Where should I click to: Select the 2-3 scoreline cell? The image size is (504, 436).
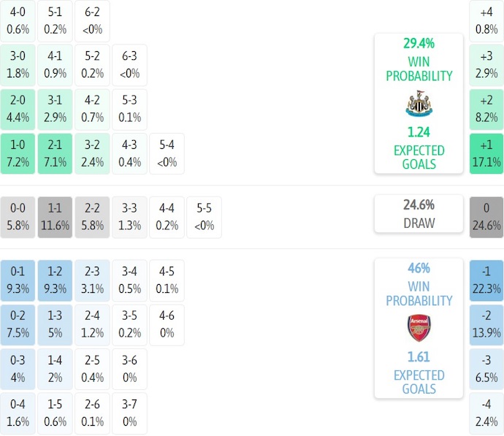click(92, 280)
